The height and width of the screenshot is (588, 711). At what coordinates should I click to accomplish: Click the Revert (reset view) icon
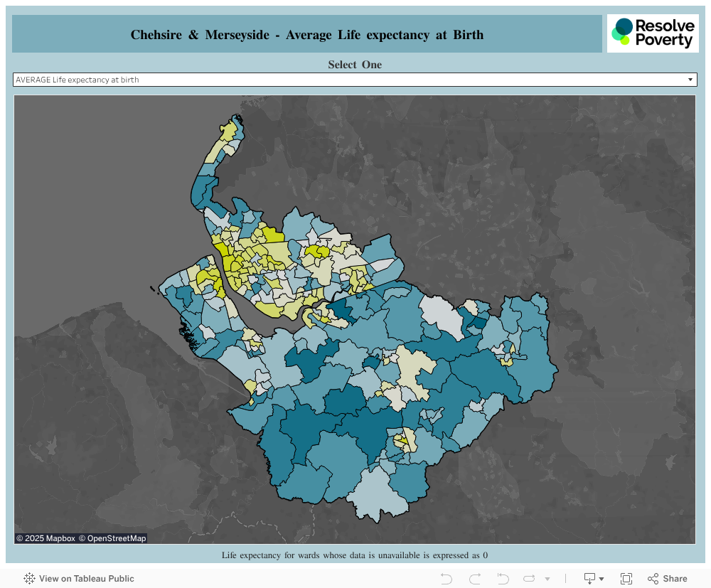point(503,579)
